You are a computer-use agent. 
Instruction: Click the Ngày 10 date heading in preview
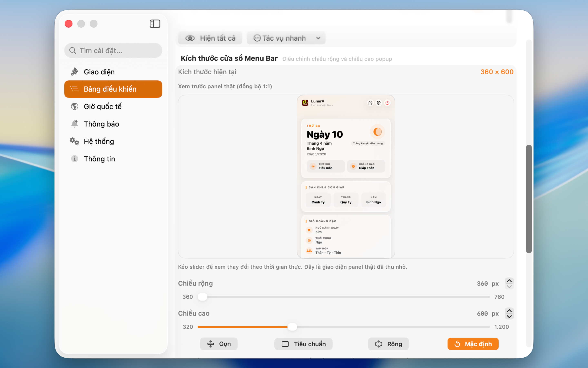(325, 134)
